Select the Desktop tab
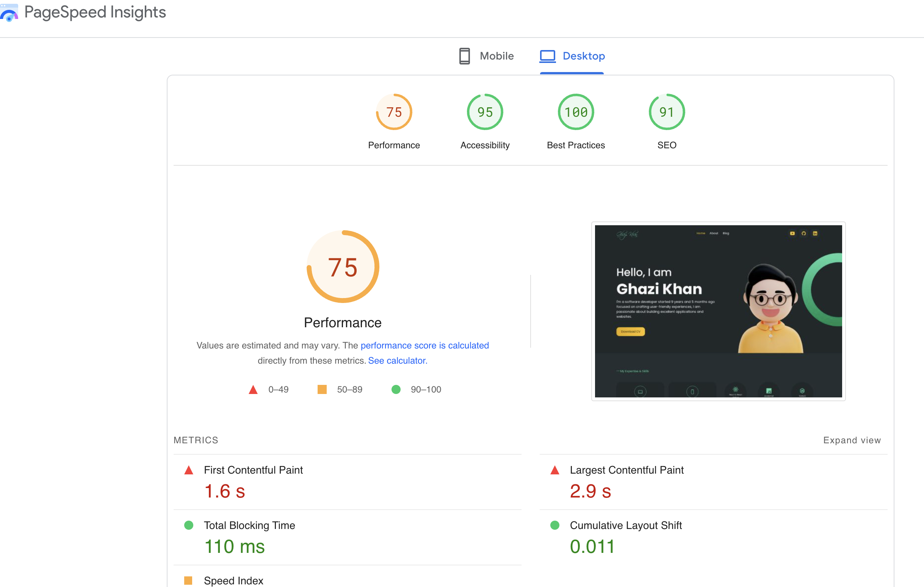 583,56
